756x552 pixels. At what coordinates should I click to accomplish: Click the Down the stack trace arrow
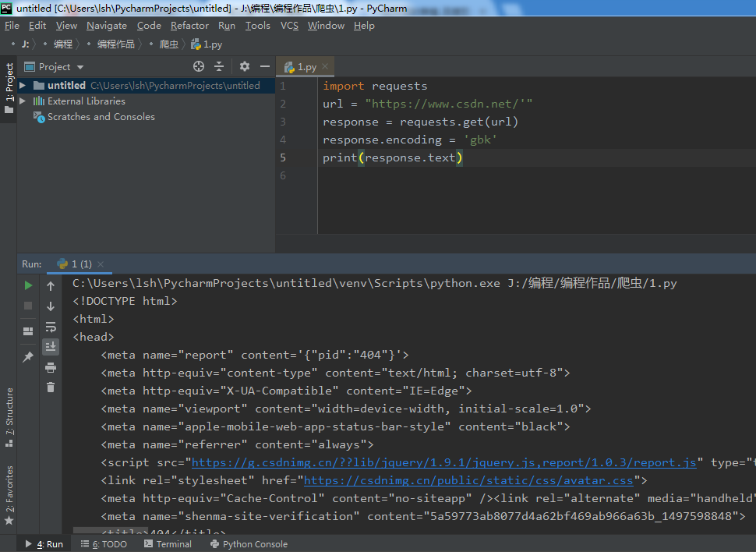point(51,306)
